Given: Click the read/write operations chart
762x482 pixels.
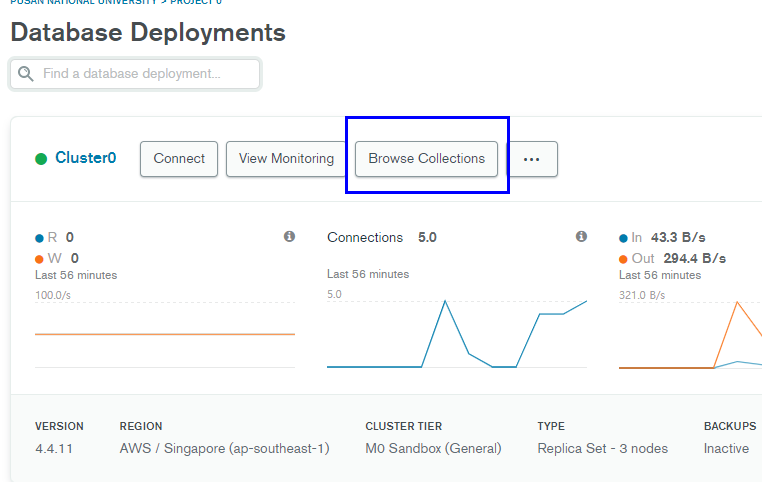Looking at the screenshot, I should (x=165, y=334).
